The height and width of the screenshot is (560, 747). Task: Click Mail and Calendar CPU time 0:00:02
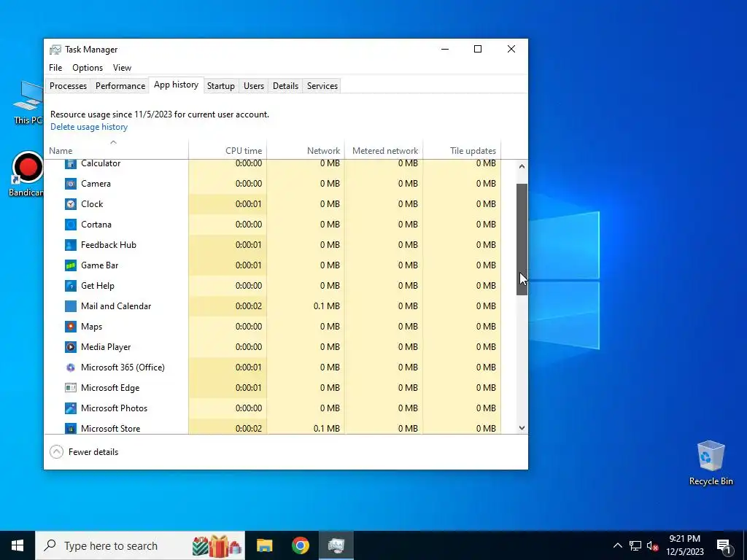248,306
